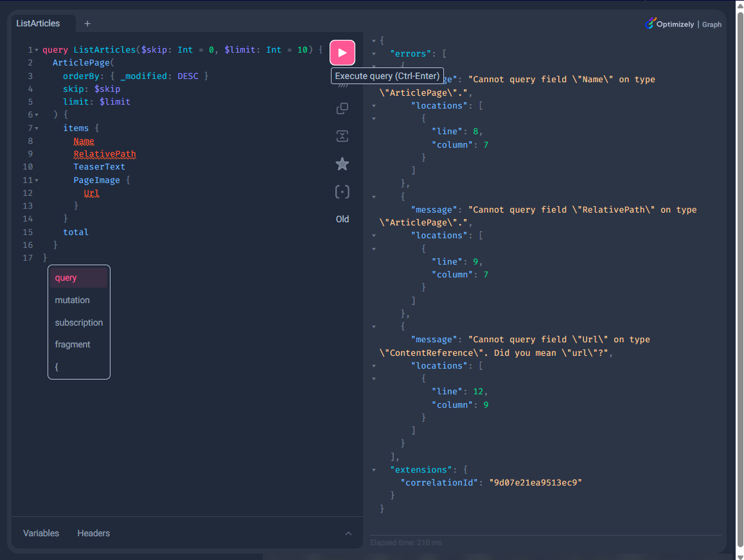Image resolution: width=744 pixels, height=560 pixels.
Task: Click the star favorite icon
Action: point(342,164)
